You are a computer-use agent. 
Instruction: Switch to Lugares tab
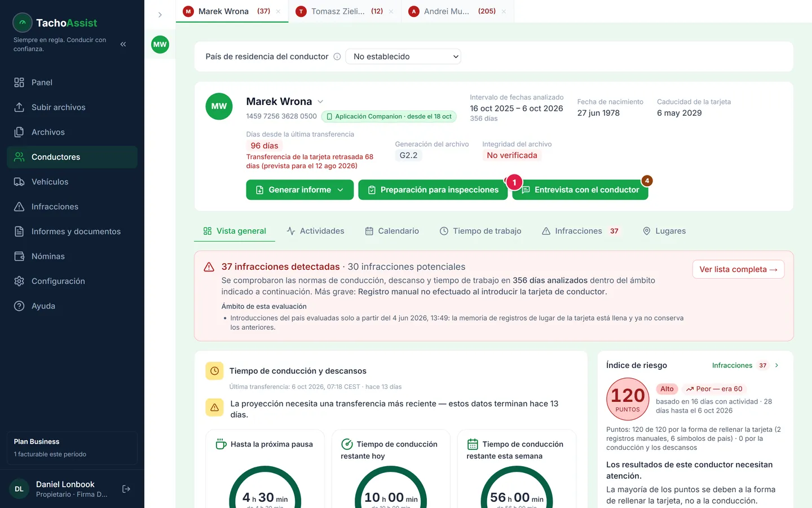tap(664, 231)
